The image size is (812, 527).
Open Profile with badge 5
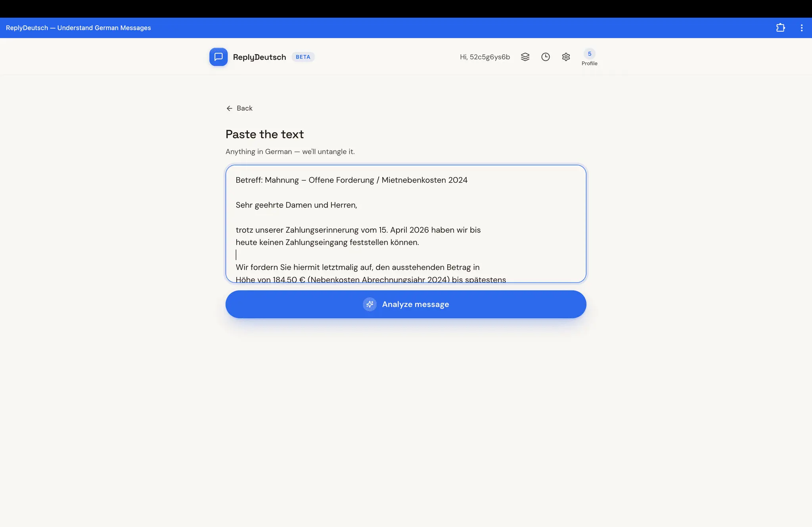click(589, 57)
